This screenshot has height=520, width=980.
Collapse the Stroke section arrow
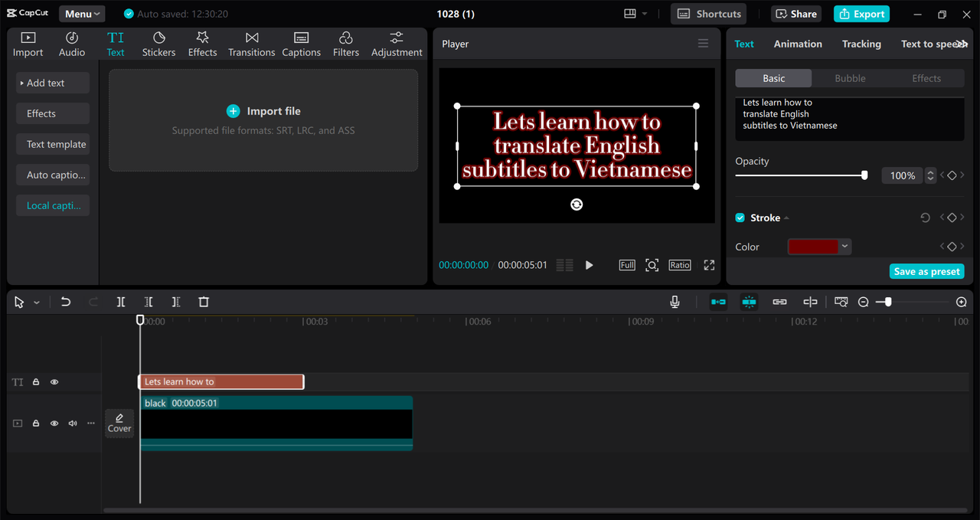[786, 218]
